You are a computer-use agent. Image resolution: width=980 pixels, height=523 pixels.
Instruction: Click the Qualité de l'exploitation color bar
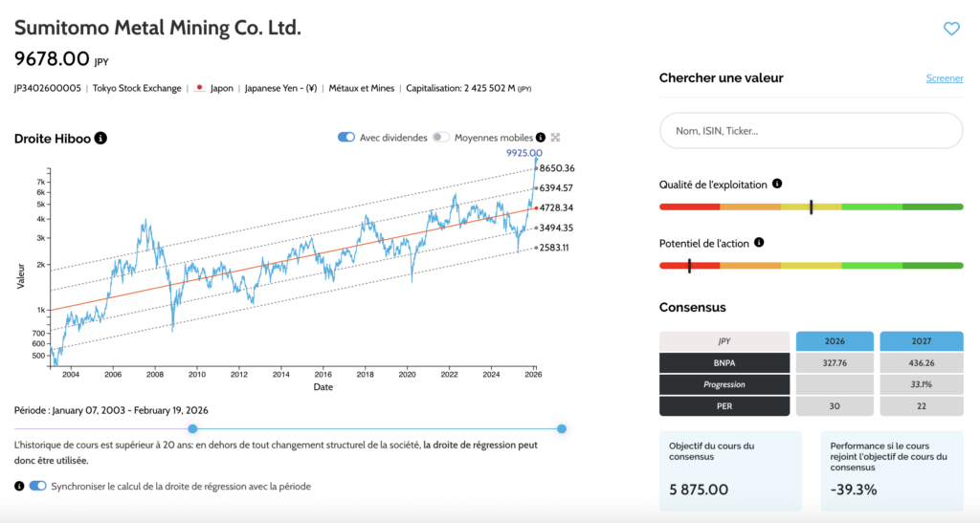pos(811,207)
